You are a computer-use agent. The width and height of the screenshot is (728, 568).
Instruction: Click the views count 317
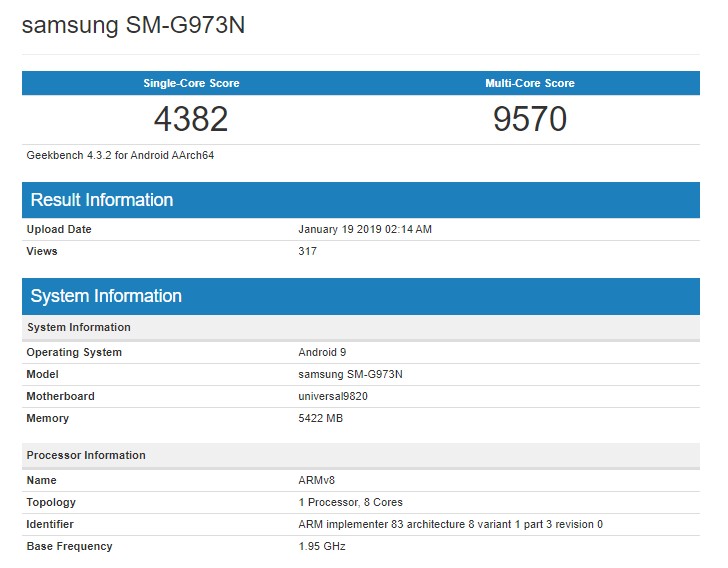pos(307,251)
